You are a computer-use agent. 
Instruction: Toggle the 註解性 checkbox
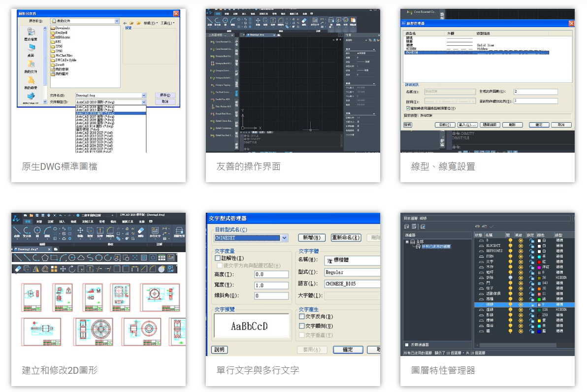[218, 258]
